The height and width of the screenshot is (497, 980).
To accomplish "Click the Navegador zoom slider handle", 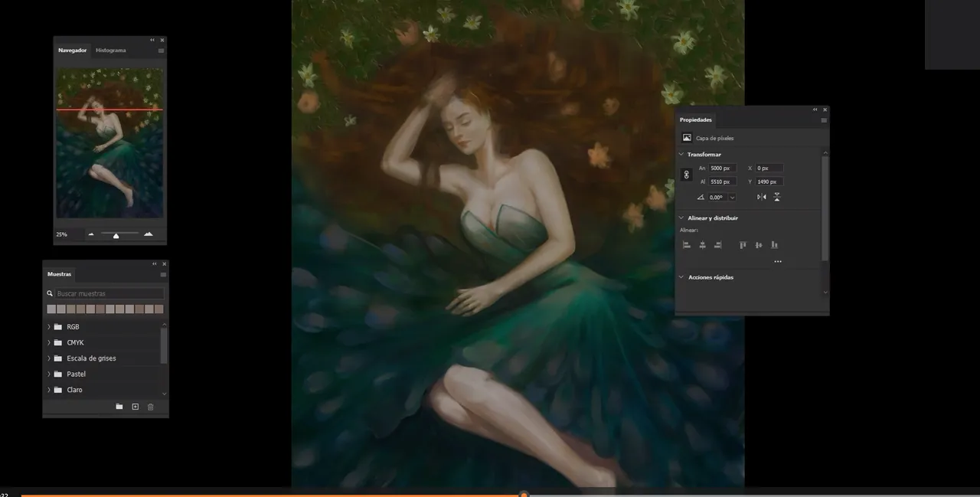I will pos(116,236).
